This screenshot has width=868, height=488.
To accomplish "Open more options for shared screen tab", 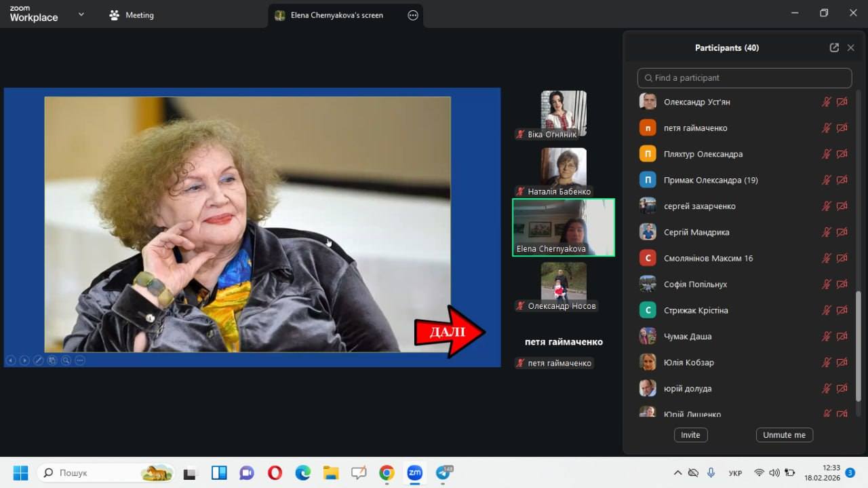I will point(413,15).
